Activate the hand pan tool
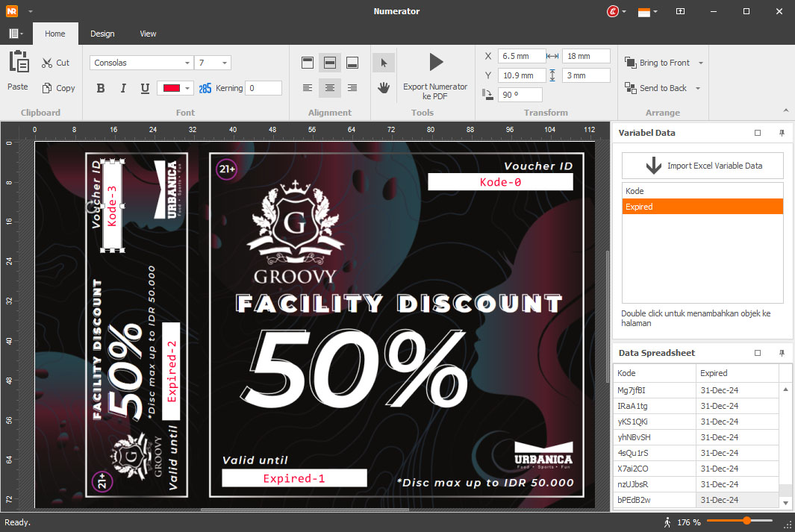This screenshot has width=795, height=532. coord(384,88)
